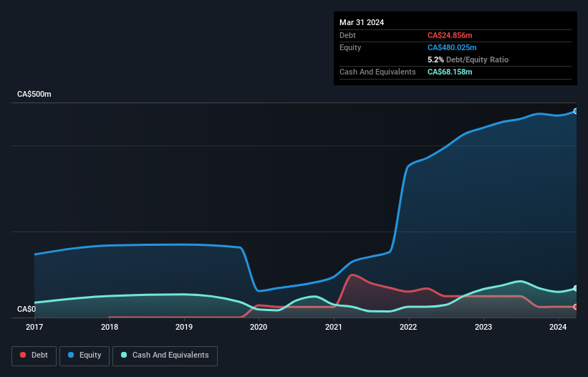Click the 2021 x-axis label
Image resolution: width=588 pixels, height=377 pixels.
[334, 327]
